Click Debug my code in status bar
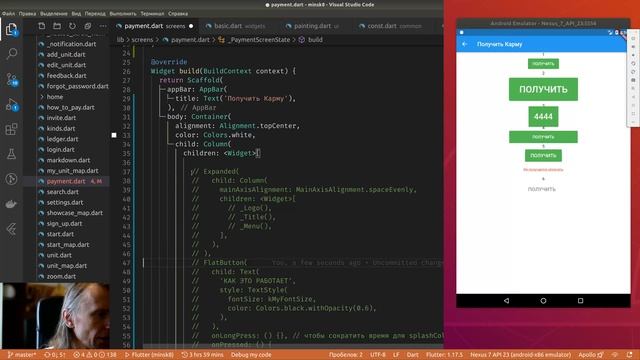This screenshot has width=640, height=360. click(x=251, y=355)
